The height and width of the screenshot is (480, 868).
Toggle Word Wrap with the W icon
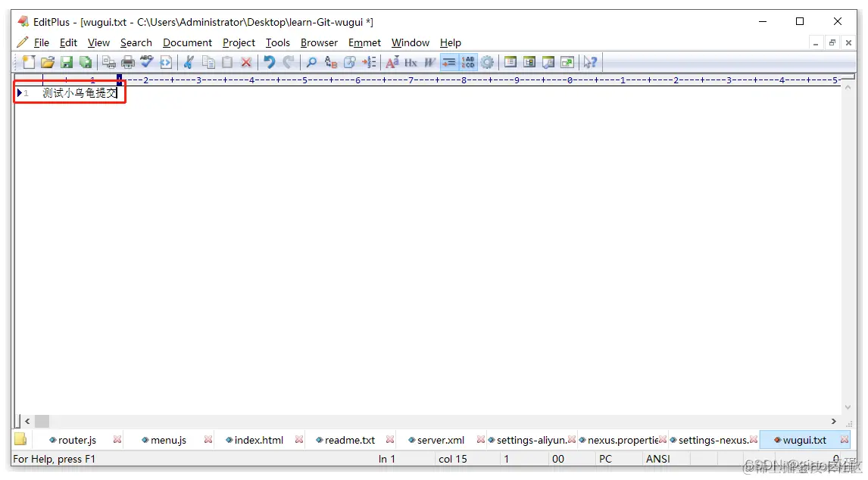pos(429,62)
